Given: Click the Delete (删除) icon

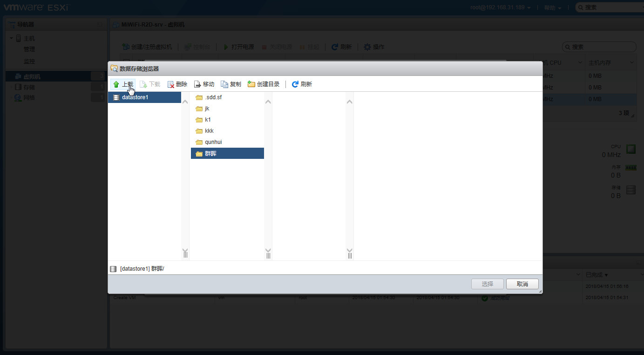Looking at the screenshot, I should (171, 84).
